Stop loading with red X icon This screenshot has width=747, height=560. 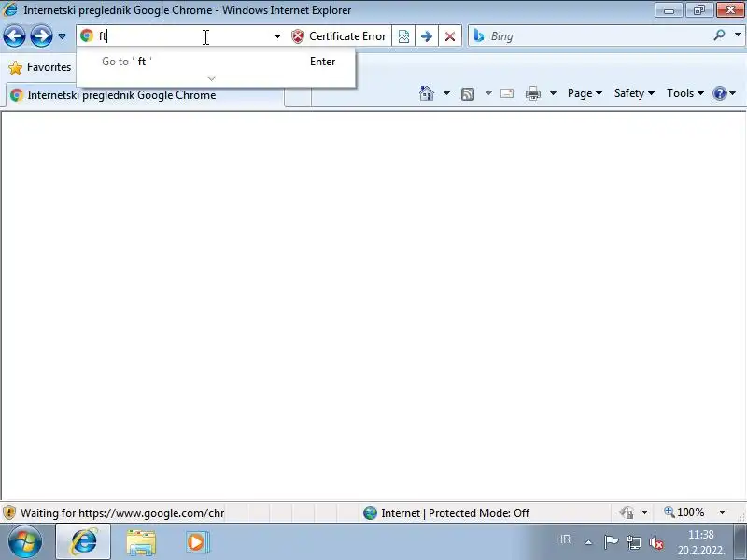(x=450, y=36)
